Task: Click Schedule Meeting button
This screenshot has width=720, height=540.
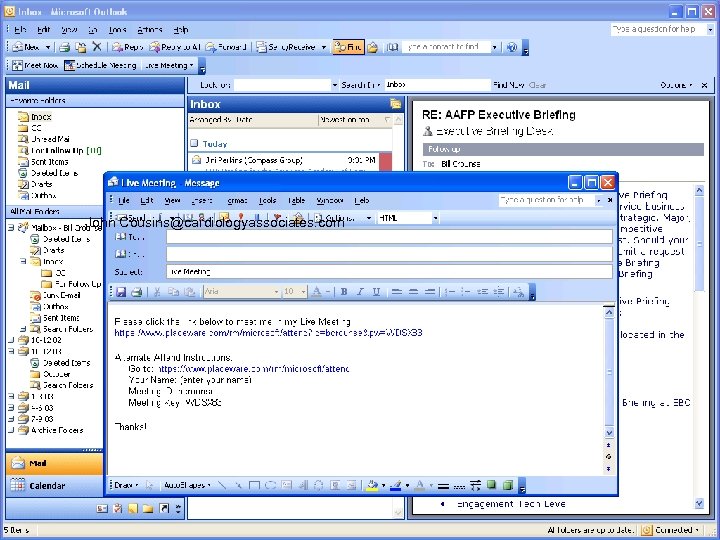Action: tap(101, 65)
